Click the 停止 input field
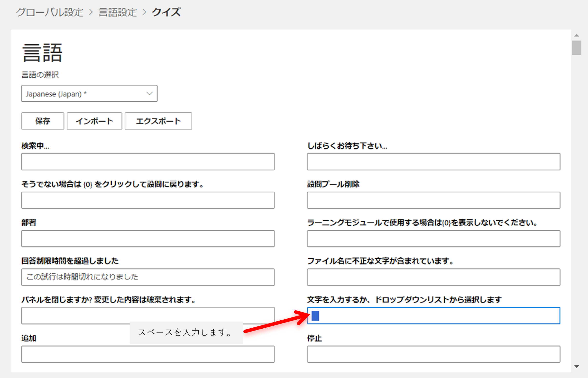Screen dimensions: 588x378 pos(433,354)
